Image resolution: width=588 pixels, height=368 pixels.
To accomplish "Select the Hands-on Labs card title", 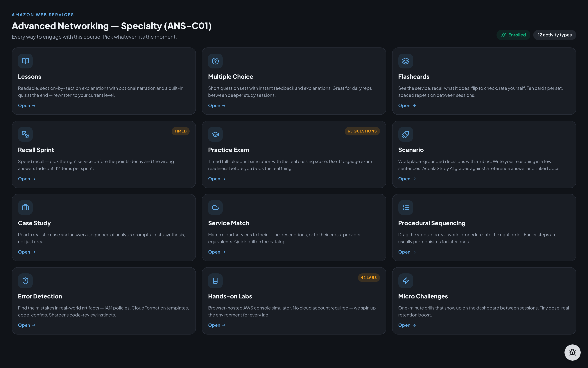I will point(230,296).
